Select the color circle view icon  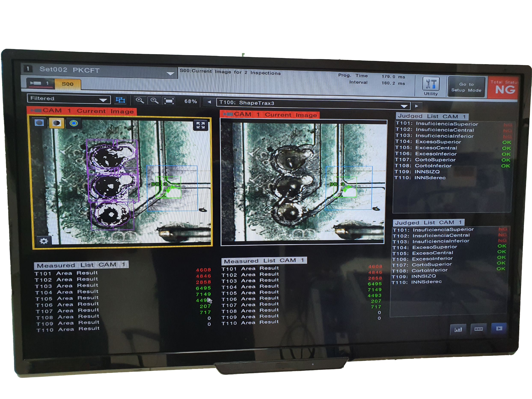74,123
